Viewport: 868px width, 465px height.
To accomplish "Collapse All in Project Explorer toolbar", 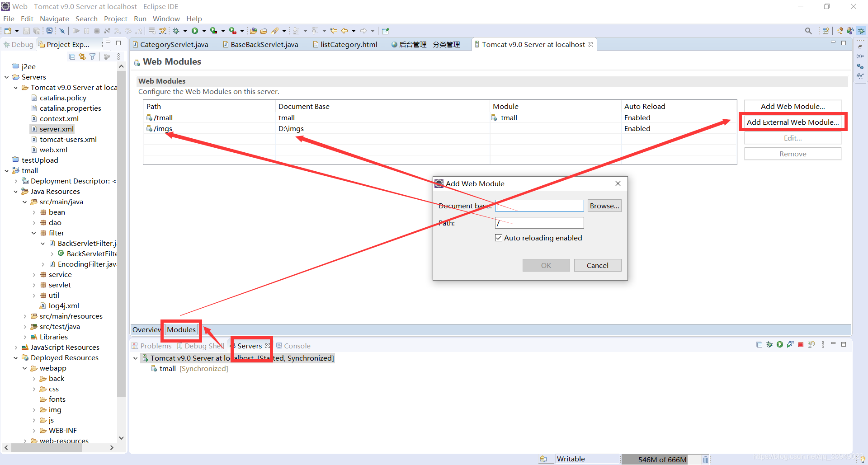I will (72, 56).
